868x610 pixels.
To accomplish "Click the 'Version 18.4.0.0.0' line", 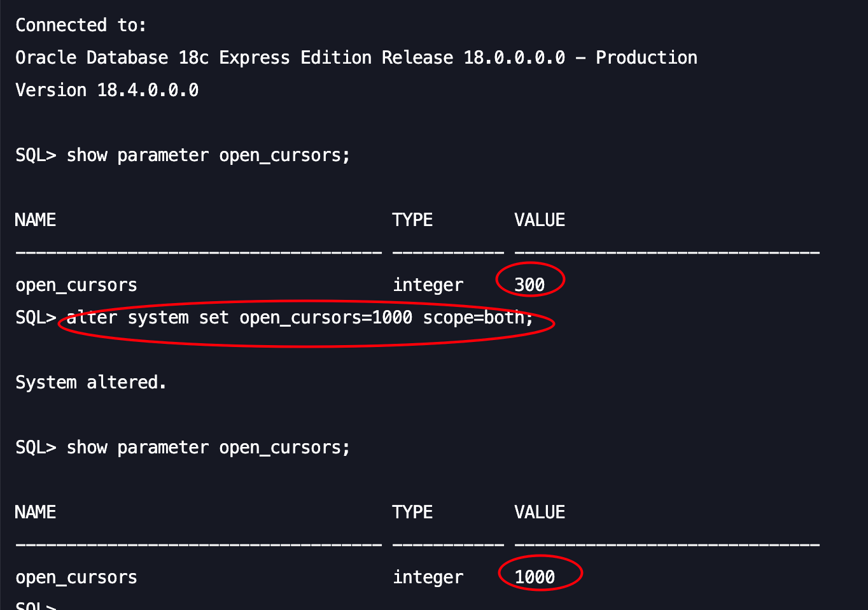I will 107,90.
